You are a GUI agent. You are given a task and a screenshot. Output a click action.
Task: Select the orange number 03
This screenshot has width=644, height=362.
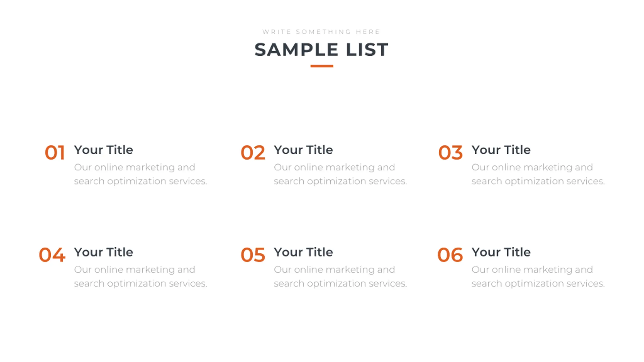point(450,153)
